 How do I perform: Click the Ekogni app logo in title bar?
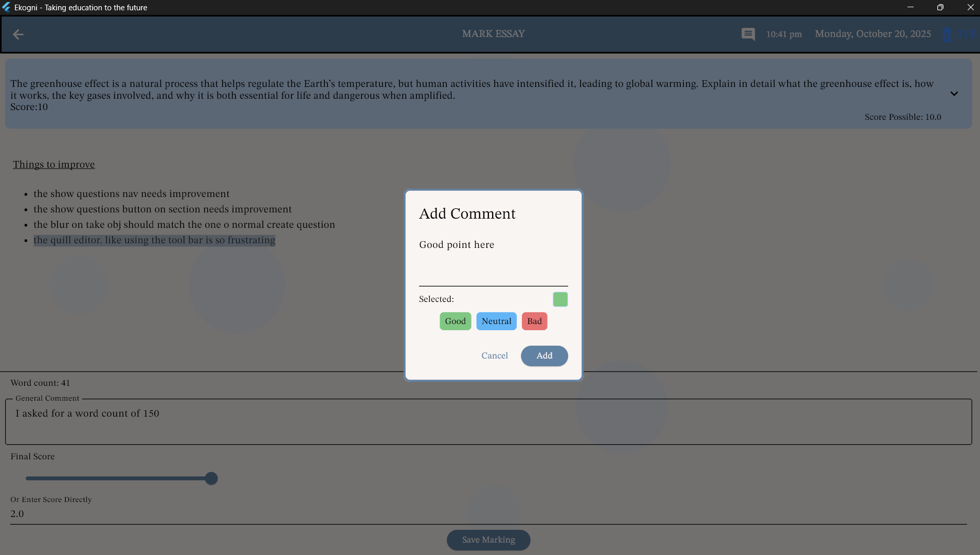6,7
